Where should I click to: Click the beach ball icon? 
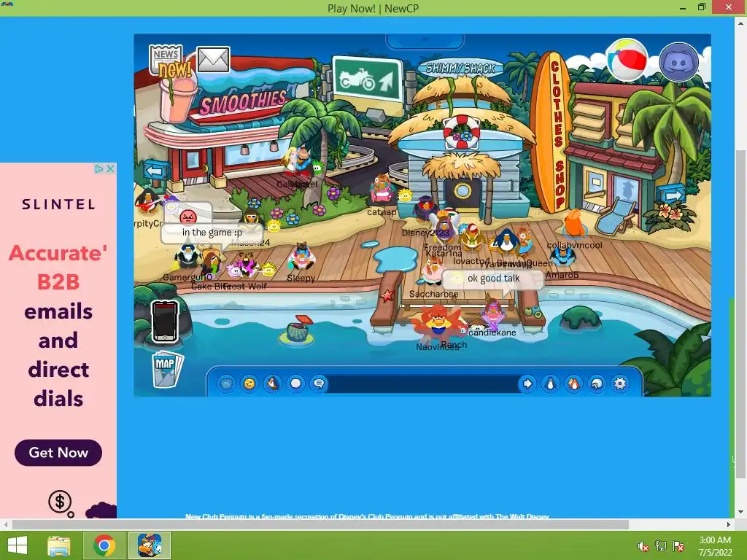point(627,61)
